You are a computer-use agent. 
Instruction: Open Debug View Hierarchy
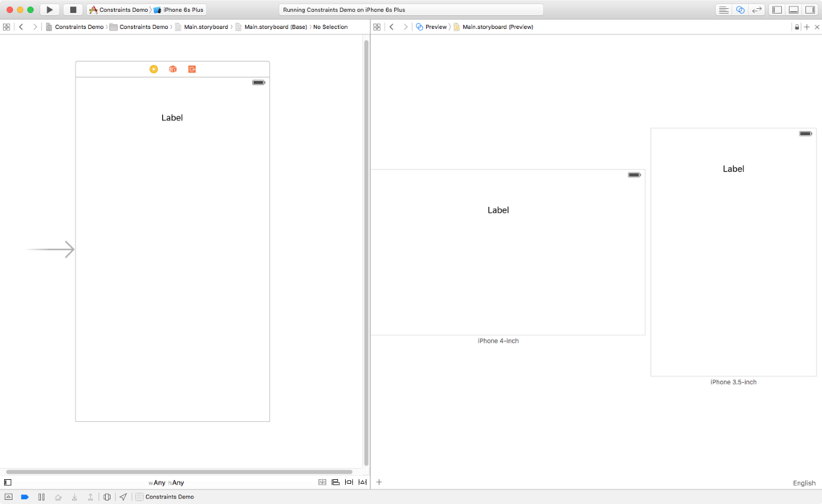(107, 497)
